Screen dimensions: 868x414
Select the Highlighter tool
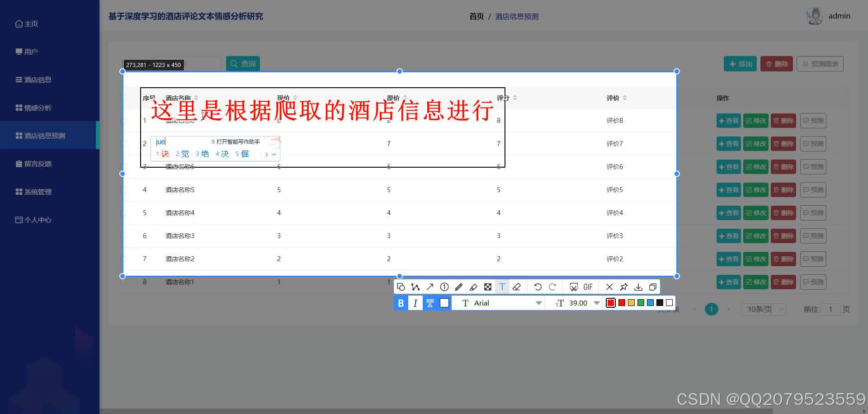(474, 287)
